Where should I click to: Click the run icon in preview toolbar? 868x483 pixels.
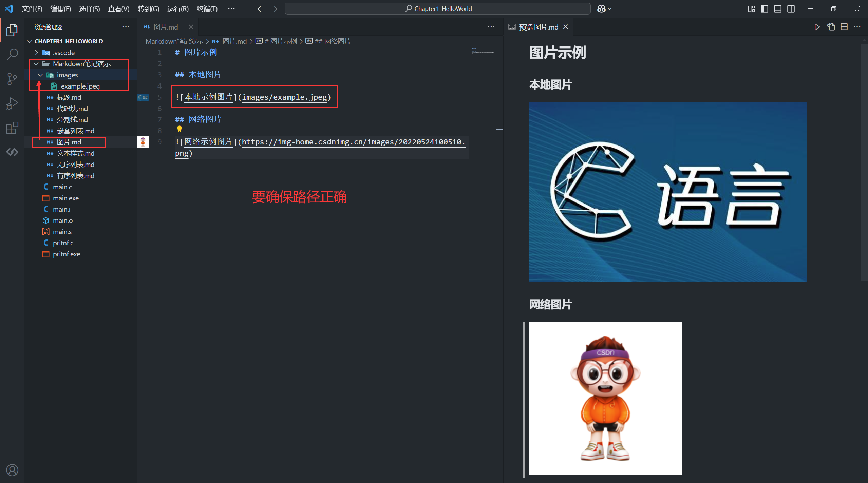coord(817,27)
